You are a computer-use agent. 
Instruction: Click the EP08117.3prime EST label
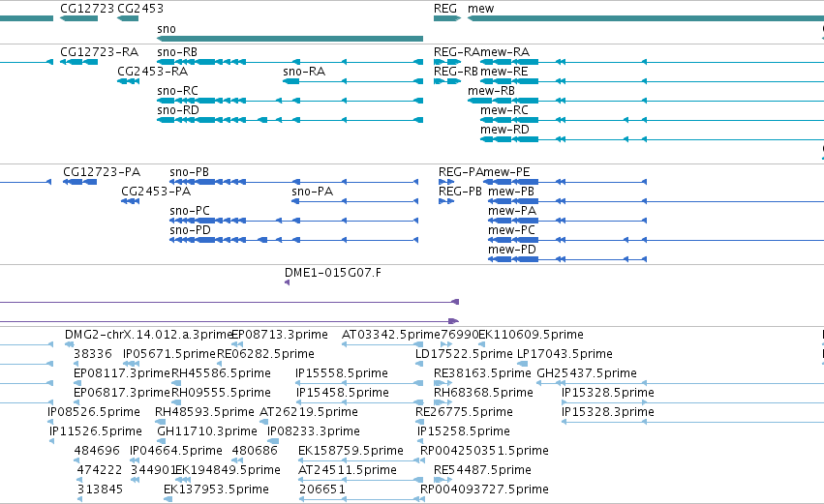(x=122, y=373)
